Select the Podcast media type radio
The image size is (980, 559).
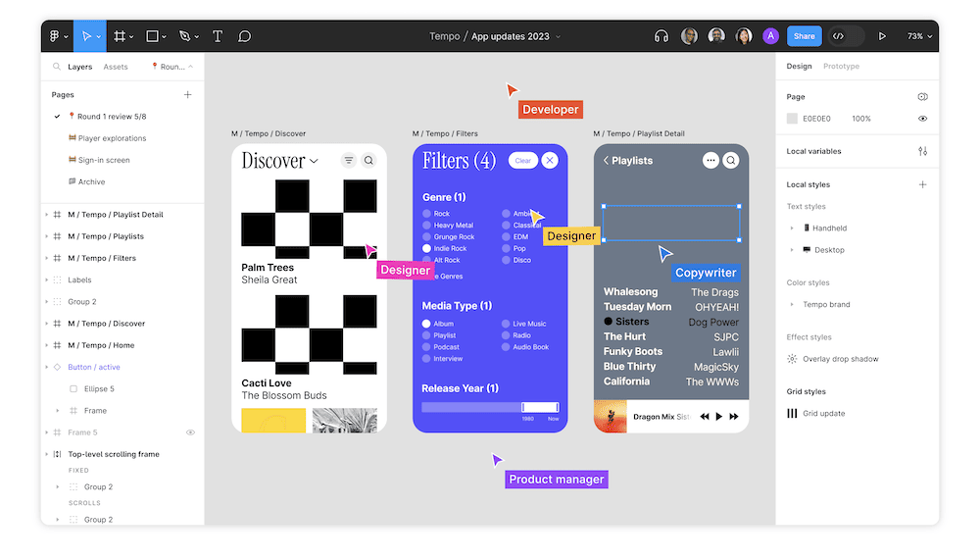[x=426, y=347]
